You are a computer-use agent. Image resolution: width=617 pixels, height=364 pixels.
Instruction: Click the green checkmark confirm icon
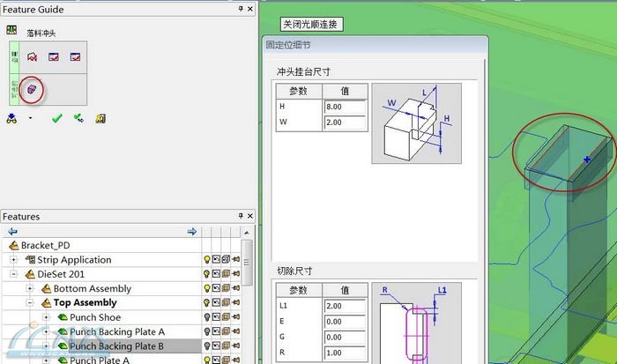coord(57,118)
